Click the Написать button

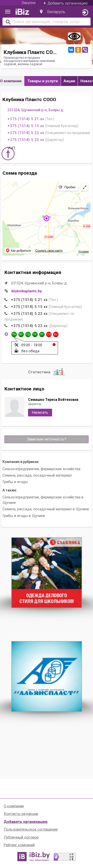(40, 412)
